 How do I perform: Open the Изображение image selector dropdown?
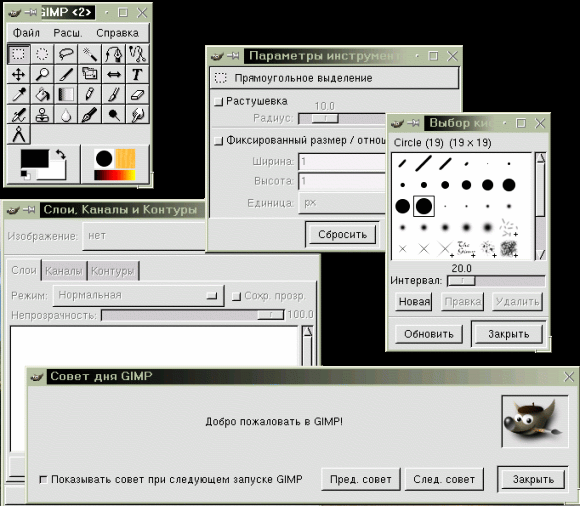[144, 236]
